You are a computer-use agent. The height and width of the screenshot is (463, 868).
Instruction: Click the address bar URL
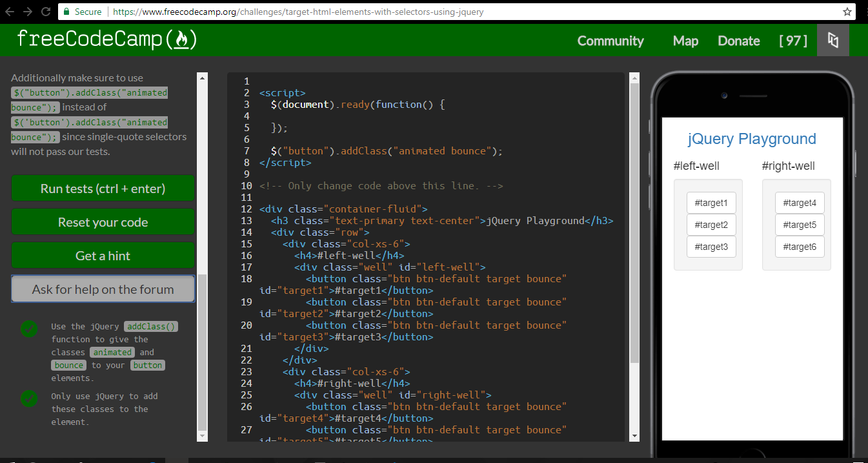pos(298,12)
